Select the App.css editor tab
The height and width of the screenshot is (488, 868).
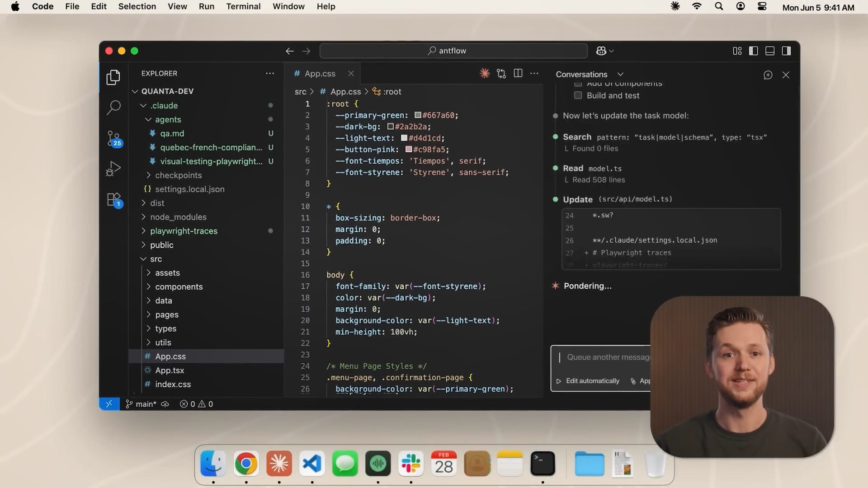click(320, 74)
